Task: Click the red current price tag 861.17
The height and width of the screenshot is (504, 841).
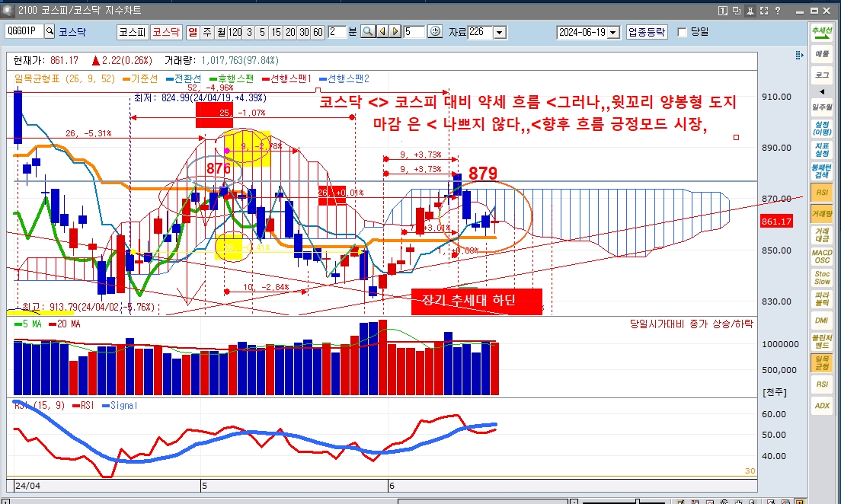Action: coord(777,221)
